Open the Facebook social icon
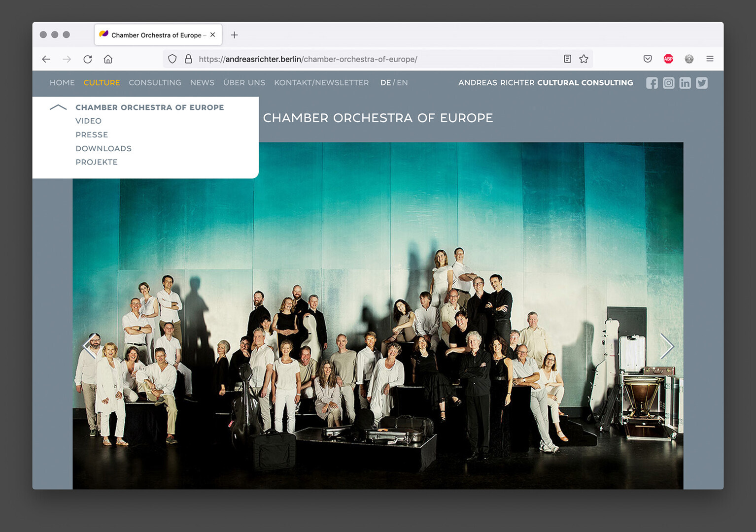 [652, 83]
